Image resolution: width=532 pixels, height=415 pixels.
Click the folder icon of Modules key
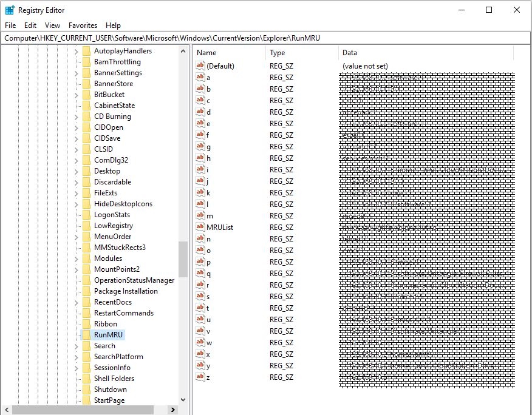(x=86, y=258)
